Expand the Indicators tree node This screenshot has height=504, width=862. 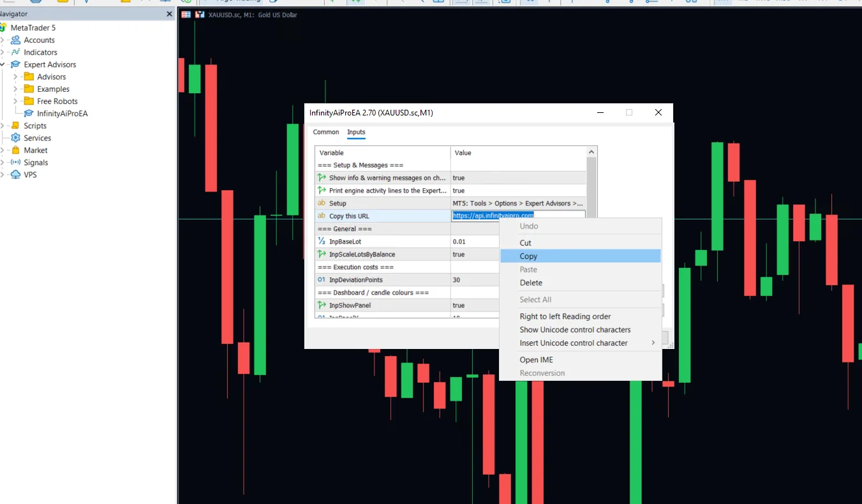pyautogui.click(x=3, y=52)
